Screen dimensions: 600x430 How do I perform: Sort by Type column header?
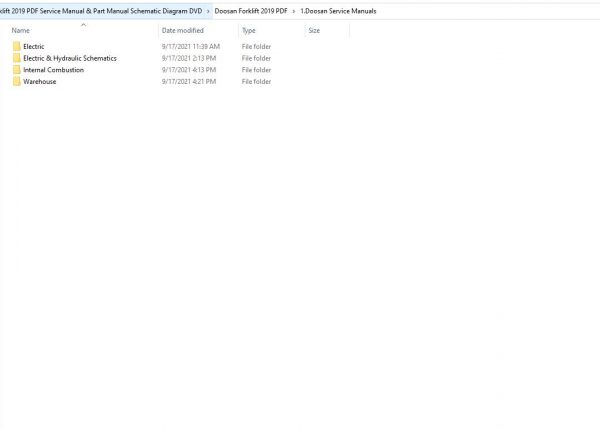pos(249,30)
